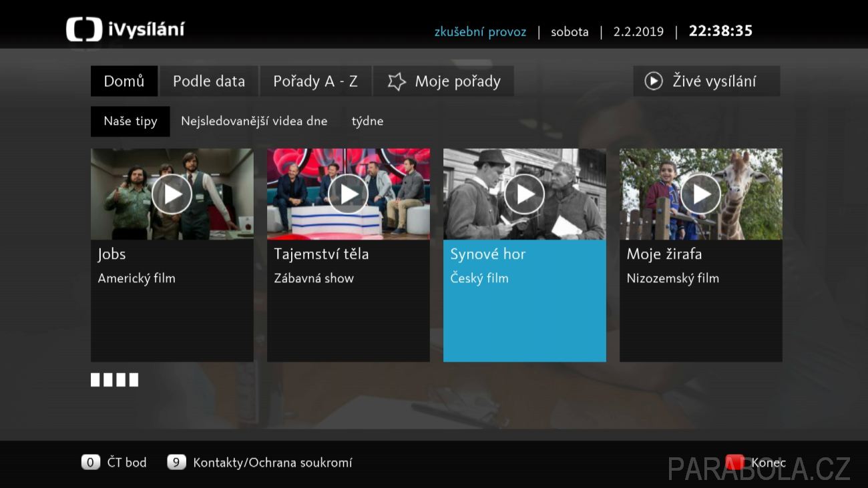Click the last page indicator square
Image resolution: width=868 pixels, height=488 pixels.
134,380
